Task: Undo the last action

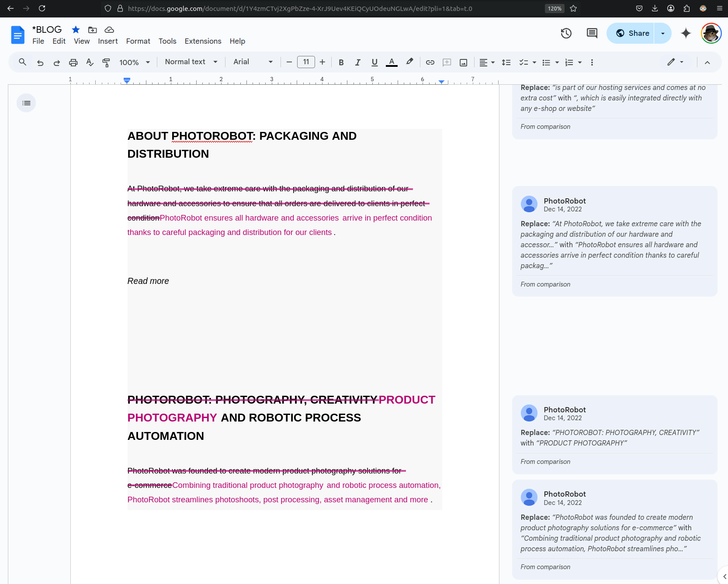Action: [40, 62]
